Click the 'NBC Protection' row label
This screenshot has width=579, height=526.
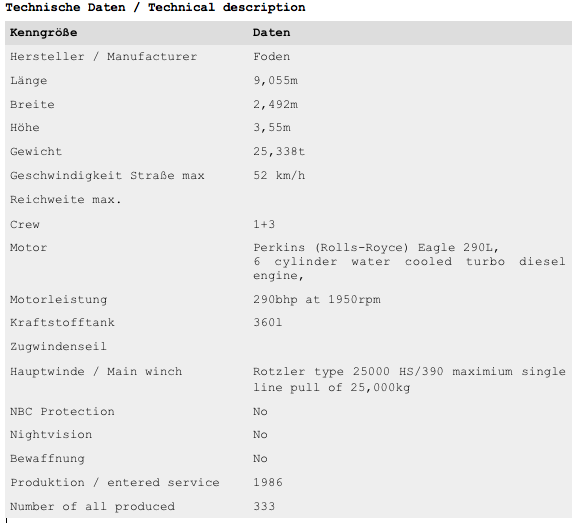click(62, 411)
